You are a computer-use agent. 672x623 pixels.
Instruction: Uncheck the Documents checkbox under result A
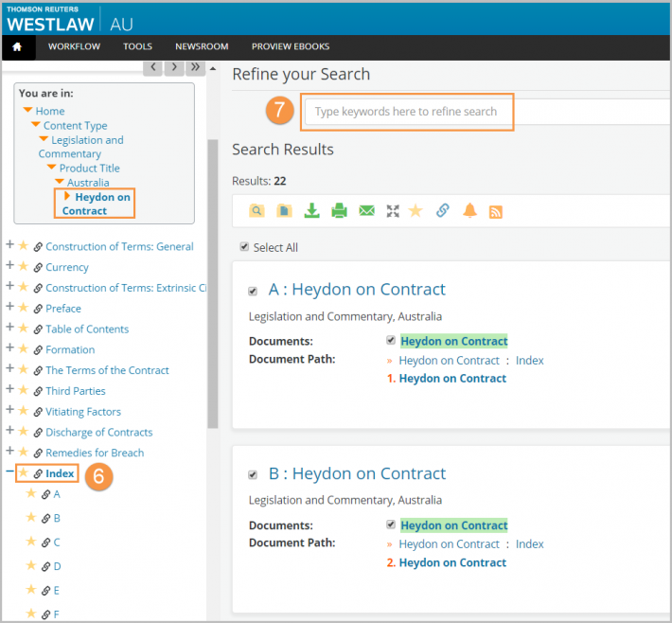coord(391,340)
